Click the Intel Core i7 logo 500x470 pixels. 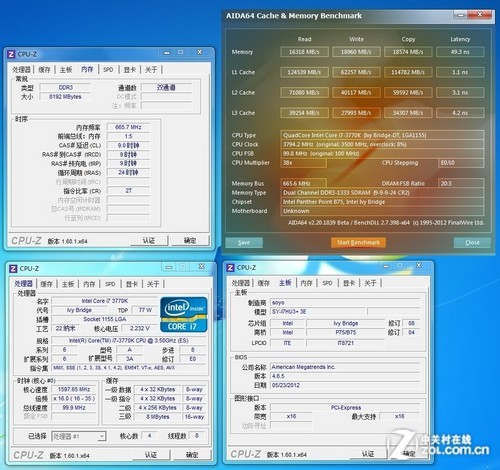point(184,314)
